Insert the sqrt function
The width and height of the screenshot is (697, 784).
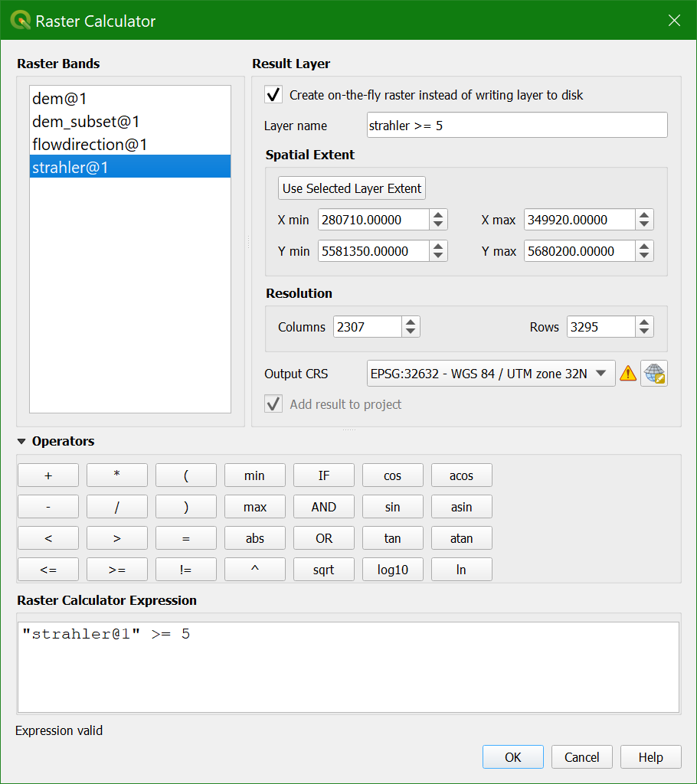pos(324,570)
